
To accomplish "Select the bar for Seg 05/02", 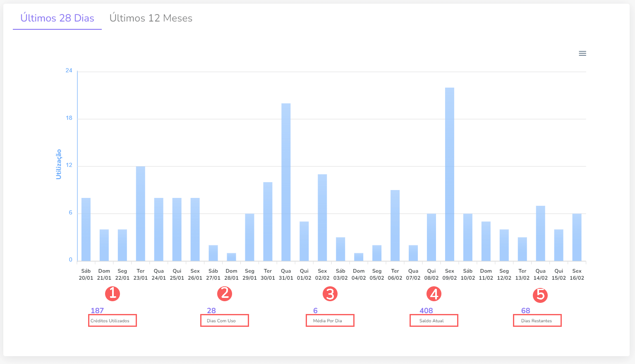I will pyautogui.click(x=377, y=253).
